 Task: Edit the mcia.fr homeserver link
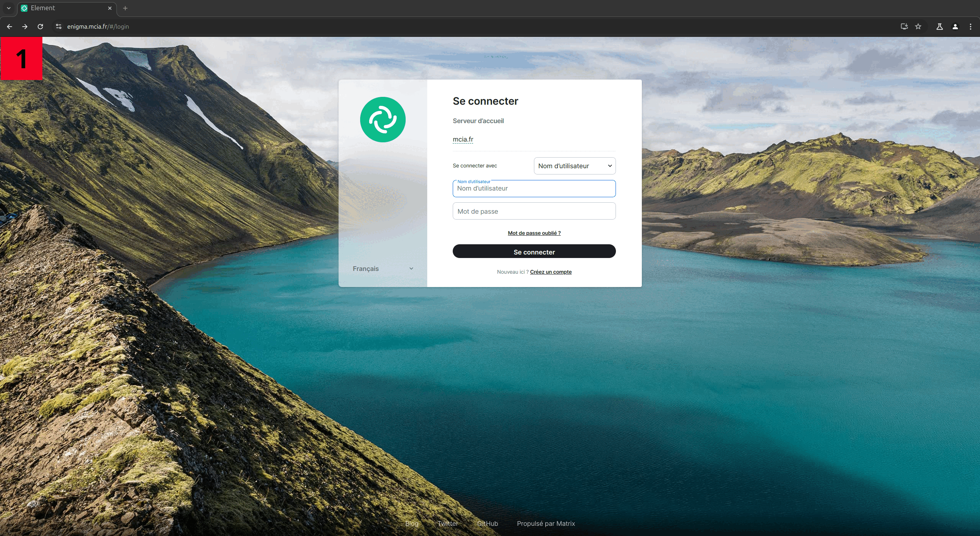tap(463, 139)
